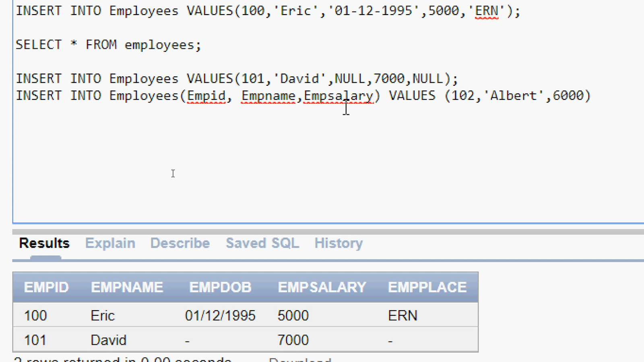
Task: Open the Describe tab
Action: [180, 243]
